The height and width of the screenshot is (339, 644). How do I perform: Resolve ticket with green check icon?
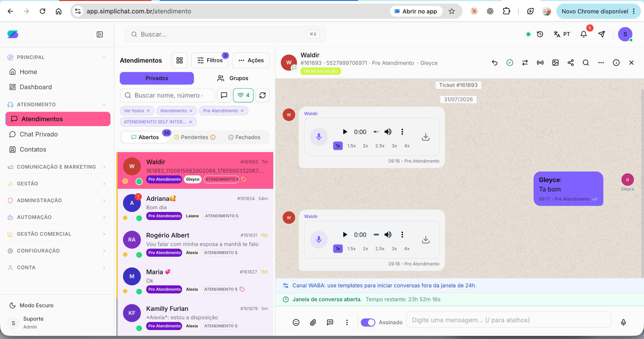pos(510,63)
